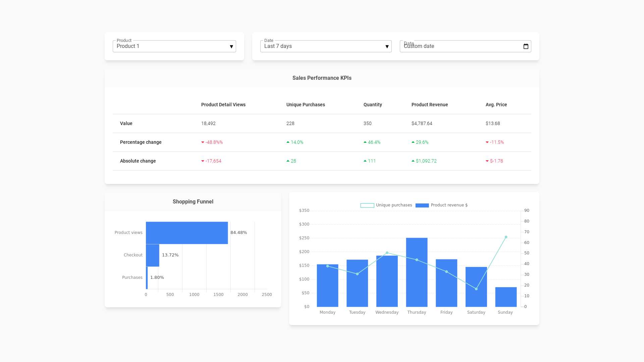The width and height of the screenshot is (644, 362).
Task: Click the green up arrow beside 14.0%
Action: [x=288, y=142]
